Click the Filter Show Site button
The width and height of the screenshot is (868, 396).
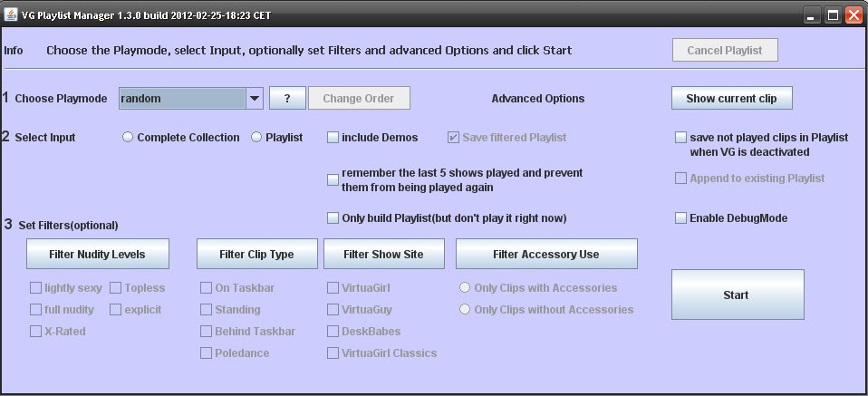click(383, 255)
